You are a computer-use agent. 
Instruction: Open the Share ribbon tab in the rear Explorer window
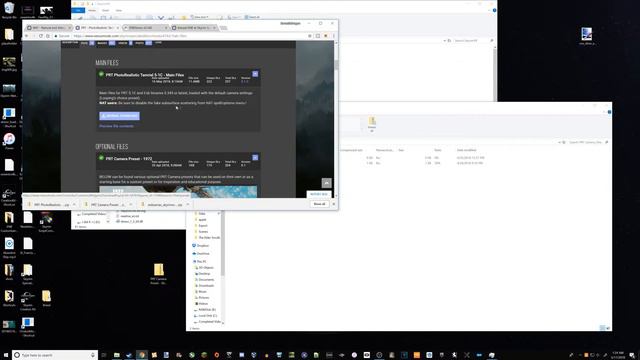[106, 10]
